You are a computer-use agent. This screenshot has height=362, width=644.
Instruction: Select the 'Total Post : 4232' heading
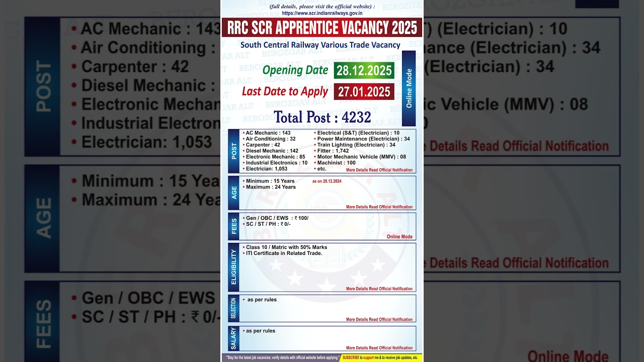(322, 117)
